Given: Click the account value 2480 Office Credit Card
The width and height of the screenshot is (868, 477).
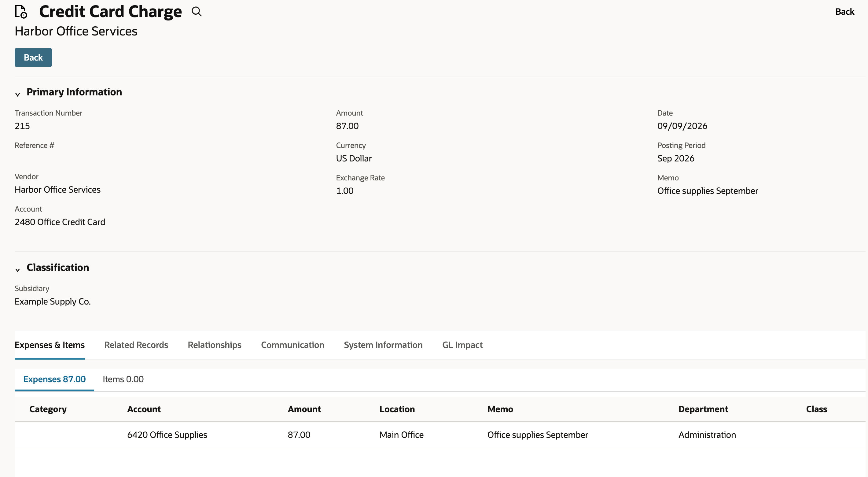Looking at the screenshot, I should (60, 222).
